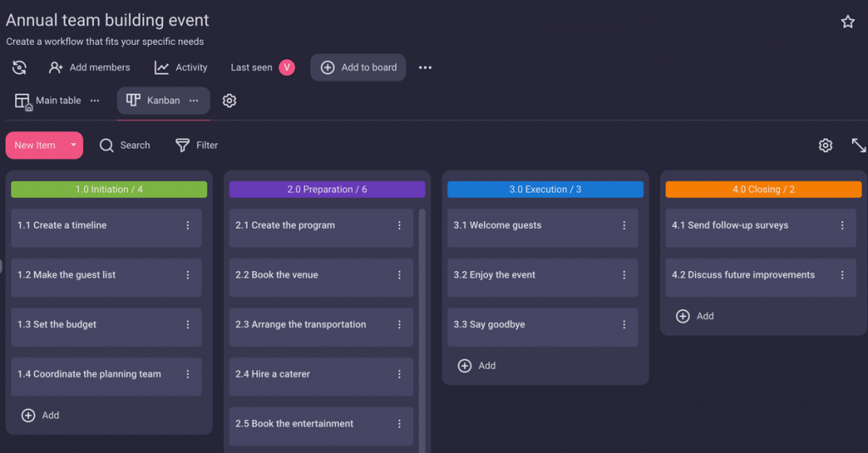
Task: Open menu for 1.1 Create a timeline
Action: click(x=187, y=226)
